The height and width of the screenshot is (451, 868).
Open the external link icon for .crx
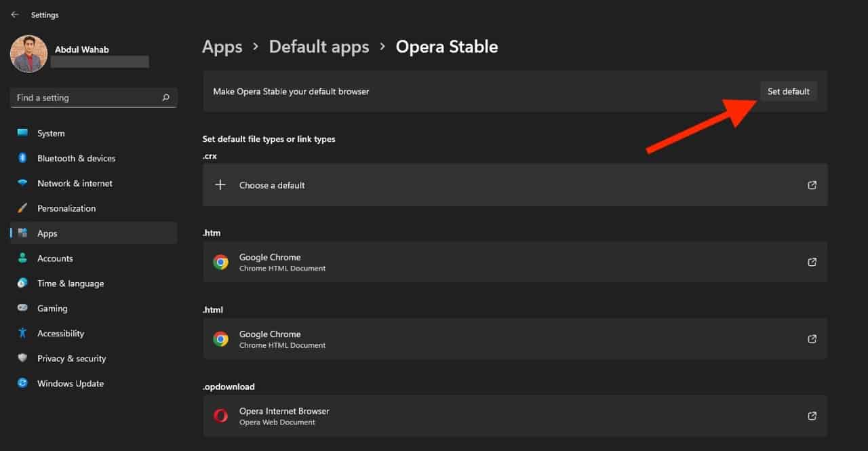812,185
